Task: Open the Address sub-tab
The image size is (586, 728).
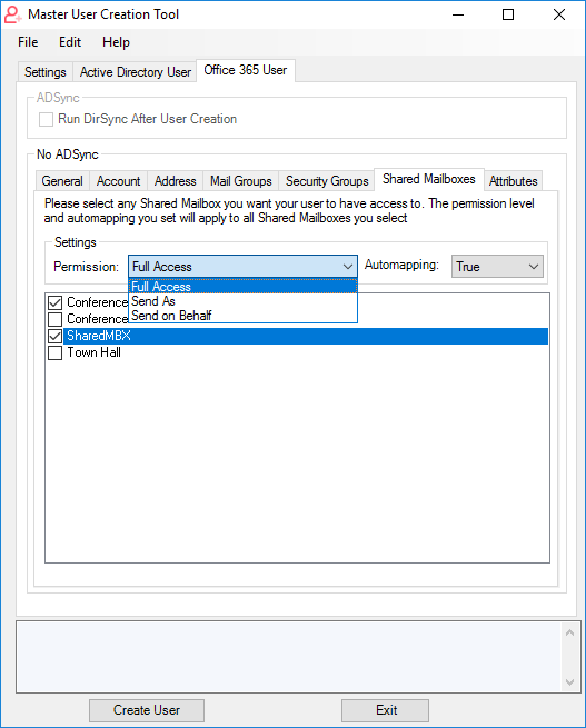Action: pos(175,181)
